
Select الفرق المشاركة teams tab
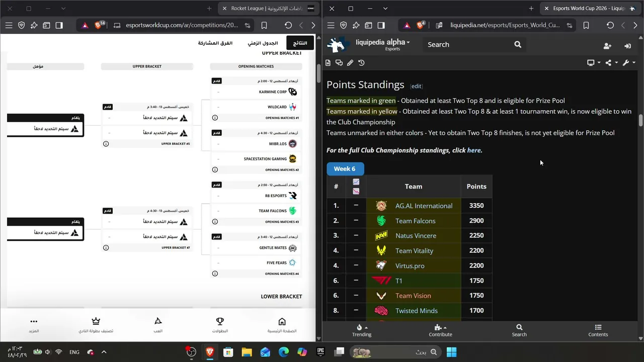click(215, 43)
